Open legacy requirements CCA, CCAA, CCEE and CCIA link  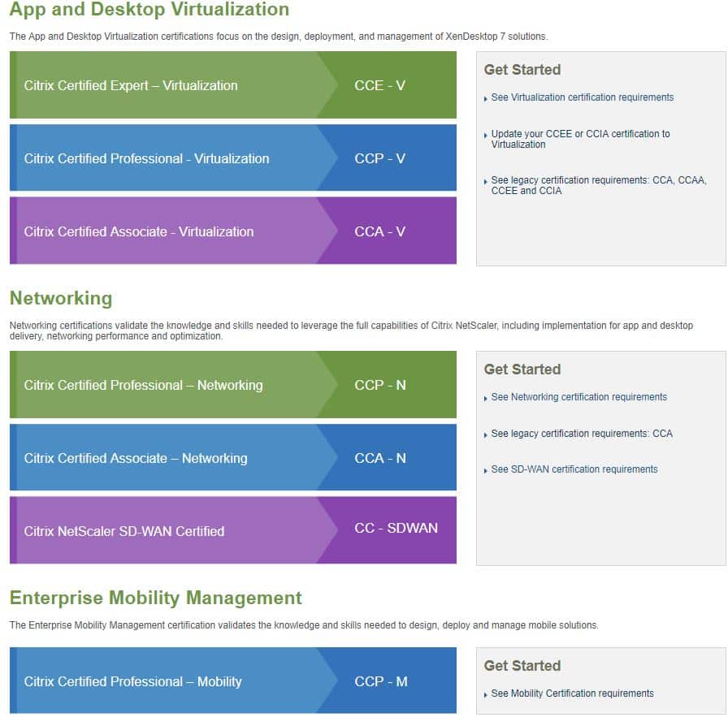click(x=599, y=185)
